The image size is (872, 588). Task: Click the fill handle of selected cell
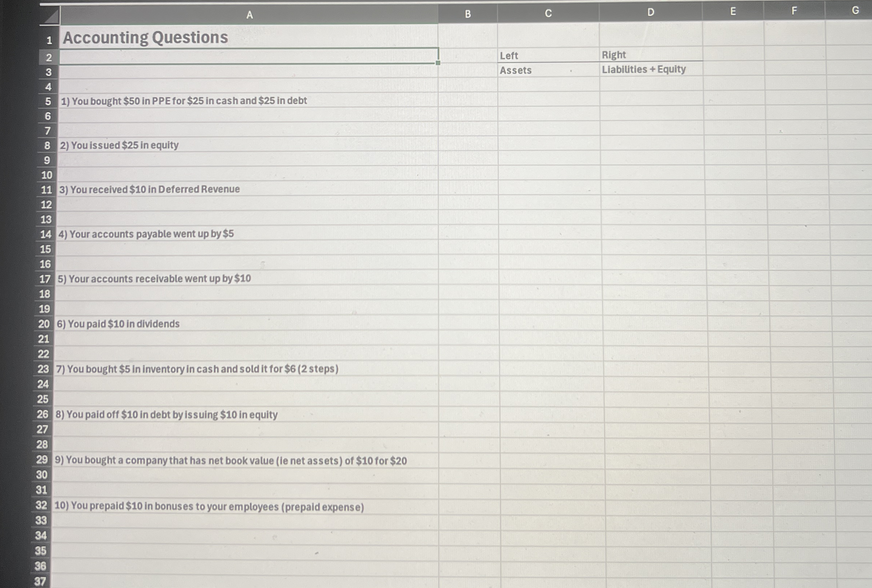coord(438,63)
